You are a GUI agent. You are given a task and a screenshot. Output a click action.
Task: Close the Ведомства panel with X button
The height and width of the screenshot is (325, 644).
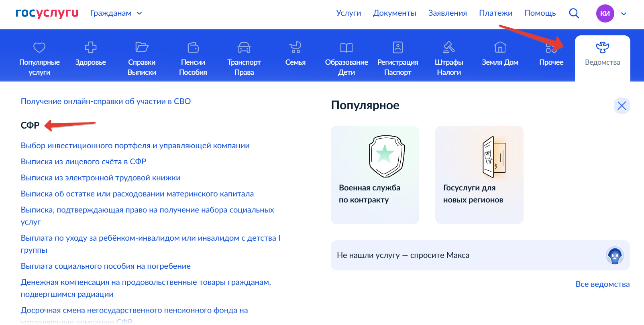[x=622, y=106]
